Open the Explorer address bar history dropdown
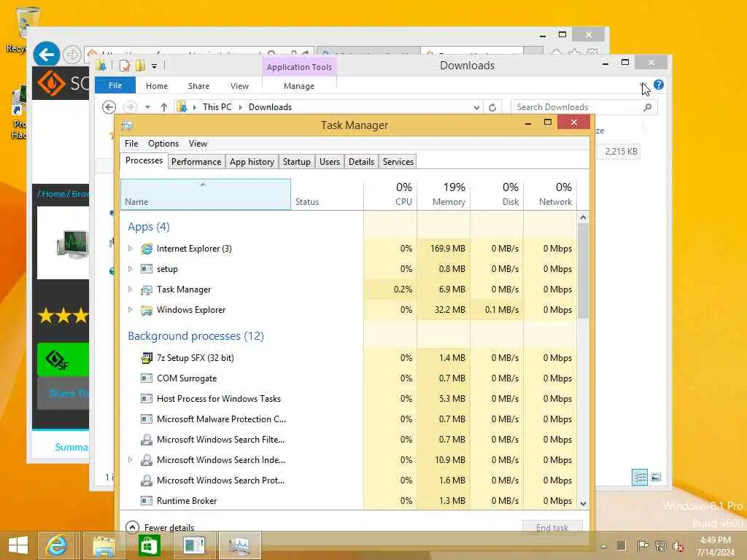Image resolution: width=747 pixels, height=560 pixels. [x=476, y=108]
